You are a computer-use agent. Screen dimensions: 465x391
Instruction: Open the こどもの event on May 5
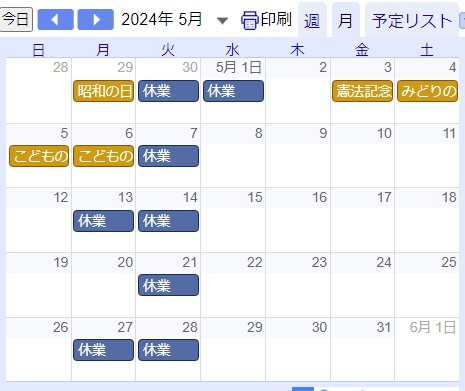(39, 156)
